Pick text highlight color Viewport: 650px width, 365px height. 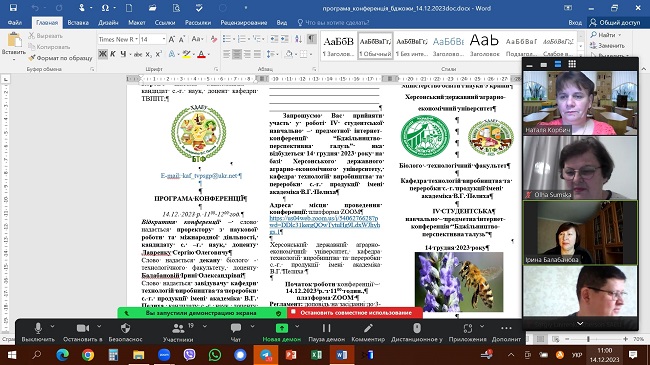pyautogui.click(x=187, y=54)
